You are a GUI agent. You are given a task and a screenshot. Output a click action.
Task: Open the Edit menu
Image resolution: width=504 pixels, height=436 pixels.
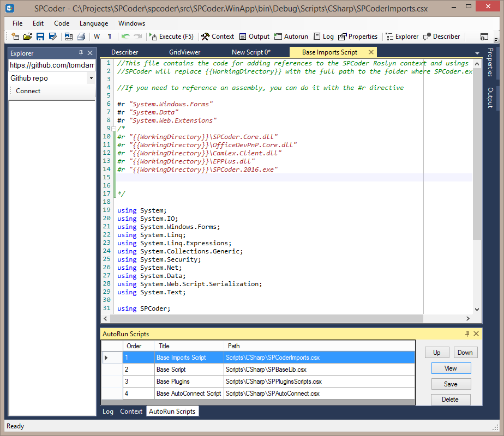click(38, 23)
